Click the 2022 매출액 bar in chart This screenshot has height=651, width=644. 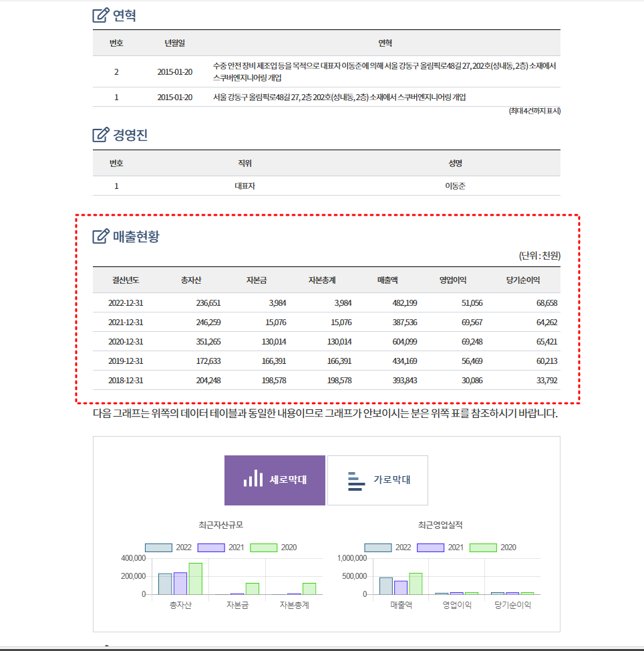(386, 586)
